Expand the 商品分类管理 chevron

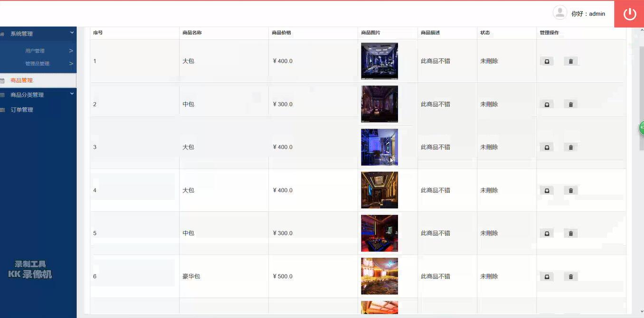tap(72, 94)
